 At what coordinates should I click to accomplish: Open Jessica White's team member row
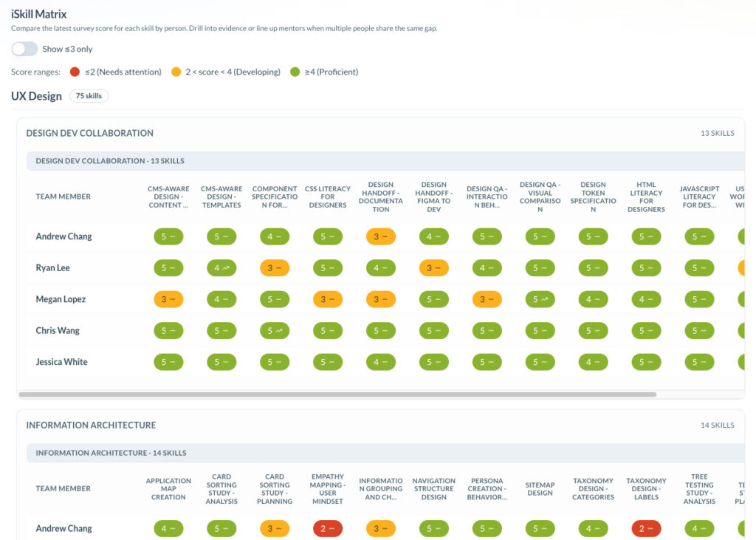click(x=62, y=362)
